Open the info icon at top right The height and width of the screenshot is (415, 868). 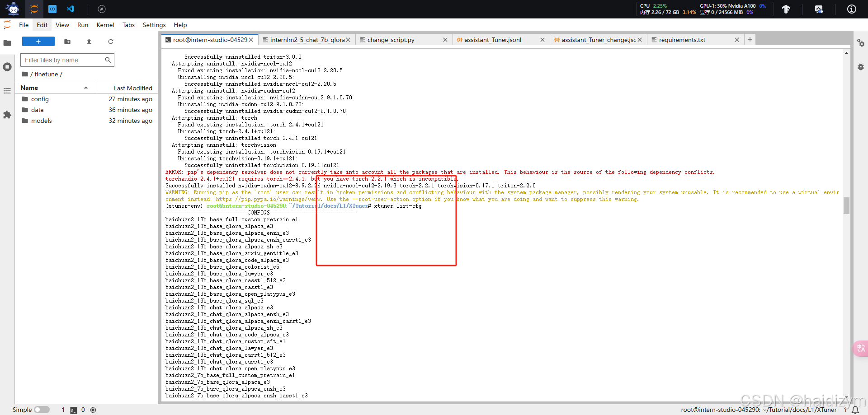852,9
